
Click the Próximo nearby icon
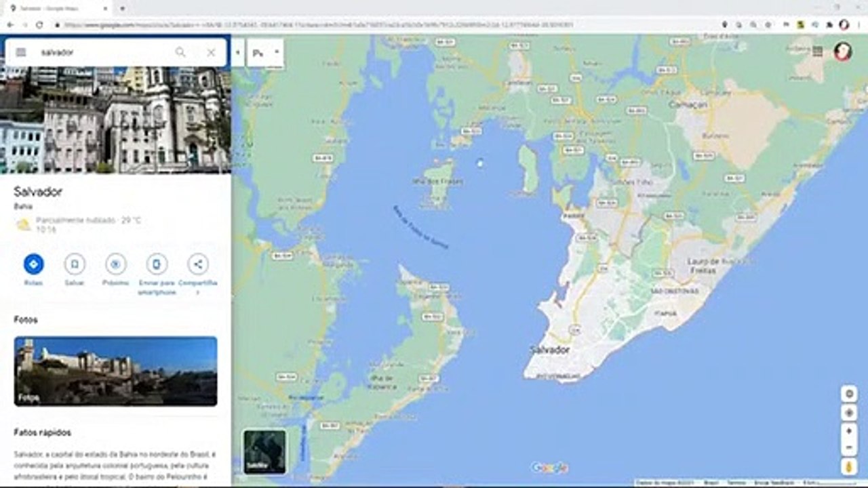(x=115, y=264)
